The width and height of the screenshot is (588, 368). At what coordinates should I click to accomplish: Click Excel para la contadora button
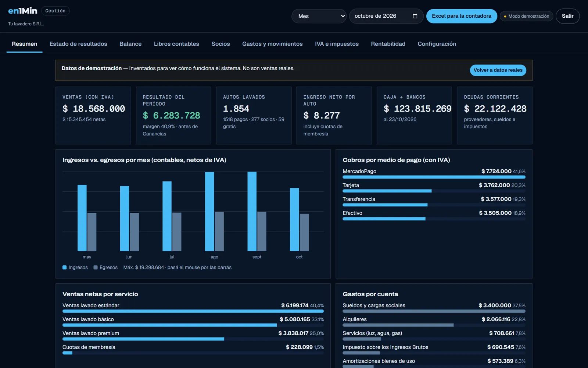[462, 16]
